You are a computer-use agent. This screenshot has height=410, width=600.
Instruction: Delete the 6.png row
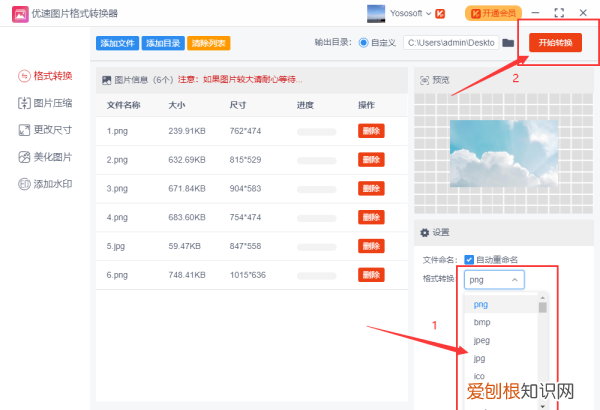[371, 275]
